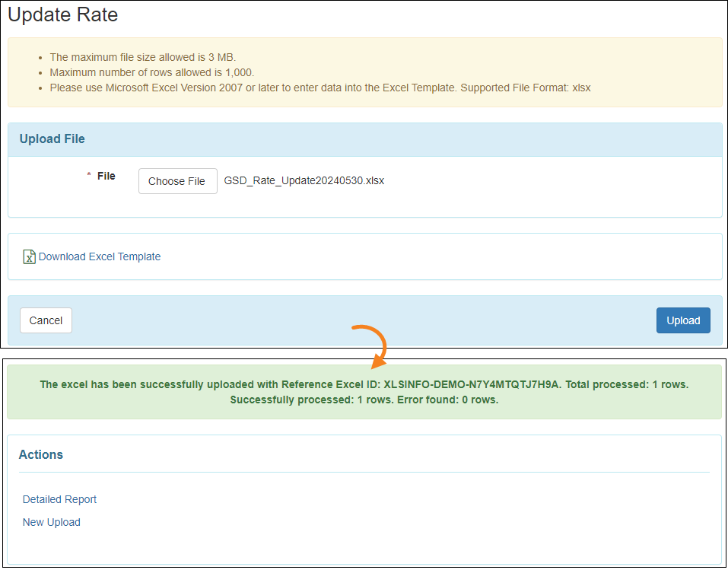Click the selected file name GSD_Rate_Update20240530.xlsx
The image size is (728, 570).
(304, 181)
